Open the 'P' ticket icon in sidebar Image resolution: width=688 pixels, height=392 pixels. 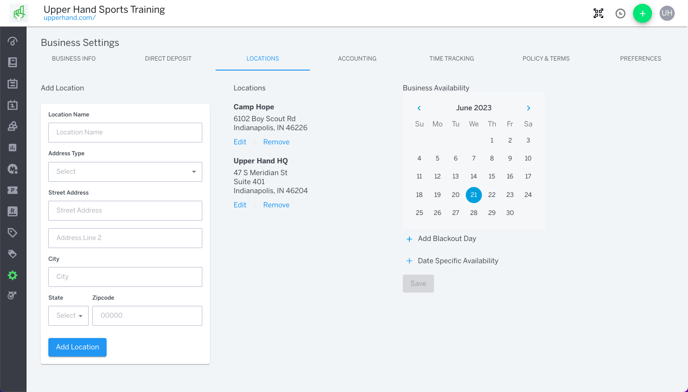coord(13,190)
